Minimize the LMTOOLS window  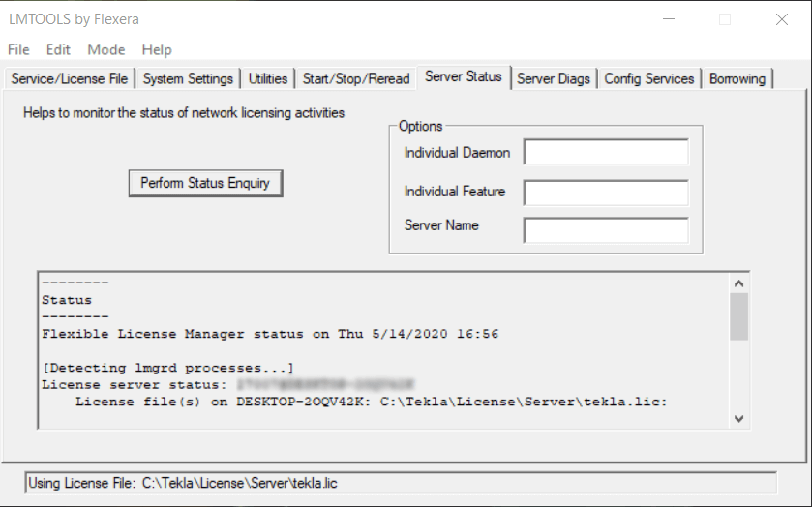click(x=669, y=19)
